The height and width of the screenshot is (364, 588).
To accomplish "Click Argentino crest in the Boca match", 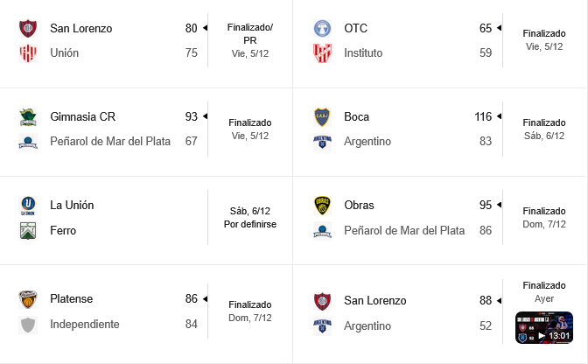I will click(322, 142).
